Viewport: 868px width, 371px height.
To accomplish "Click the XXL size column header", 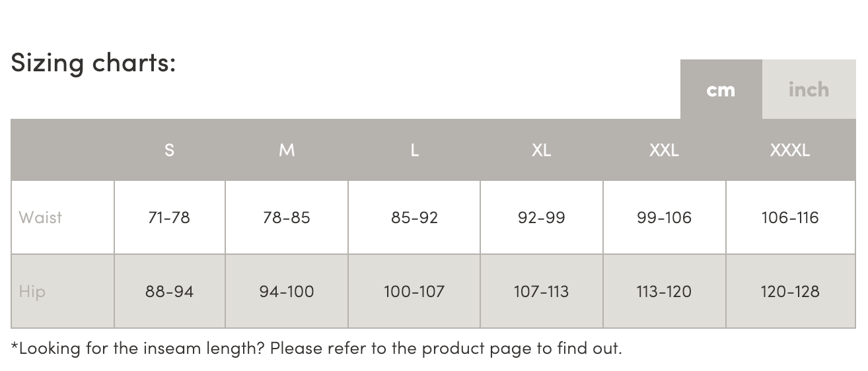I will (x=664, y=151).
